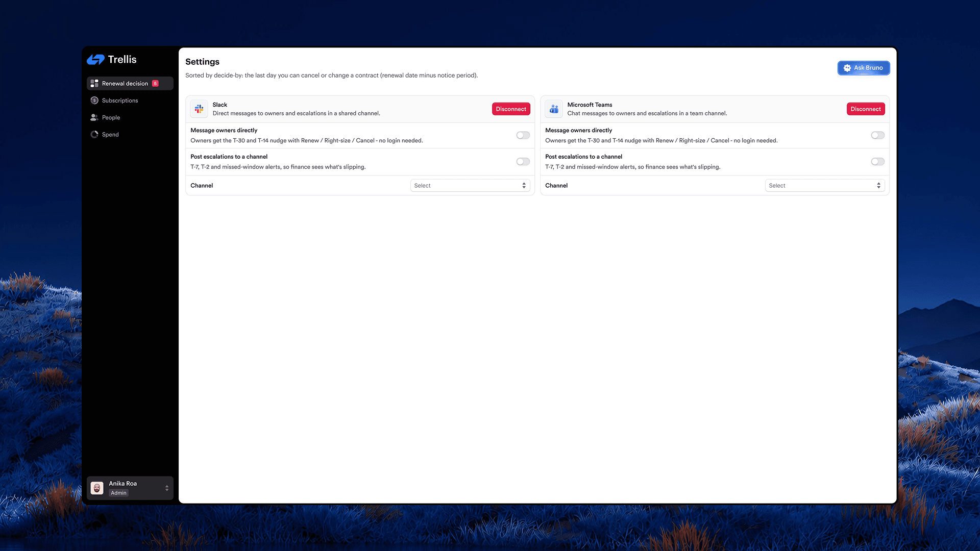This screenshot has width=980, height=551.
Task: Expand the Anika Roa account switcher arrows
Action: pos(167,488)
